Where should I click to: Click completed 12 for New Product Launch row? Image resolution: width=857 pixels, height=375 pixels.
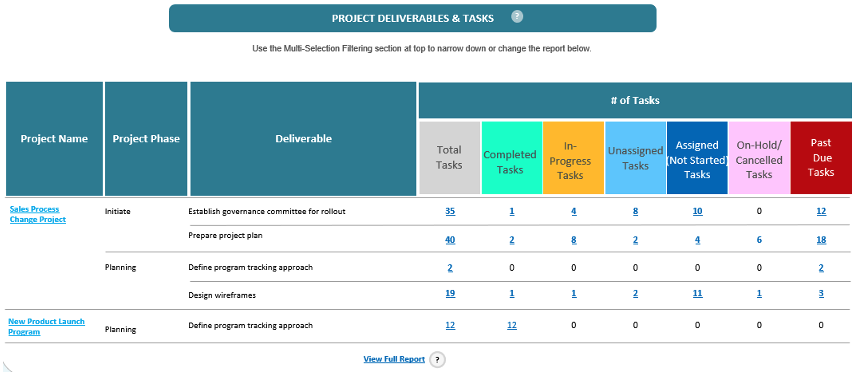point(512,325)
